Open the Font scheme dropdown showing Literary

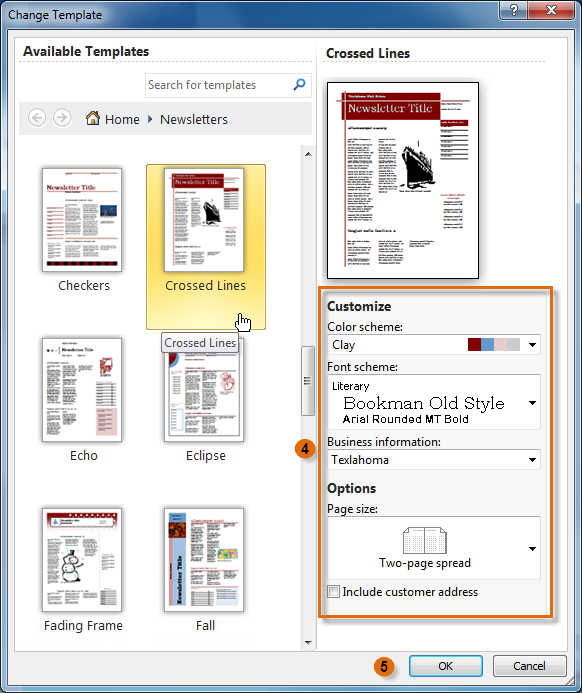(x=434, y=402)
